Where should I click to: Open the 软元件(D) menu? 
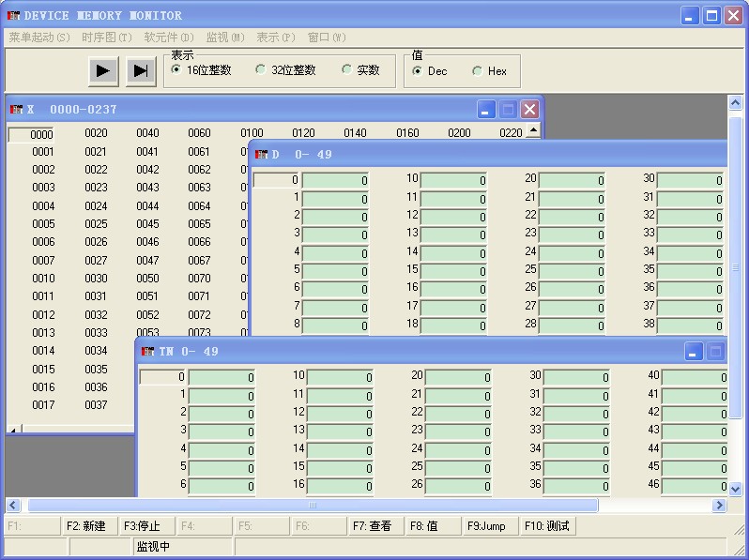[169, 38]
